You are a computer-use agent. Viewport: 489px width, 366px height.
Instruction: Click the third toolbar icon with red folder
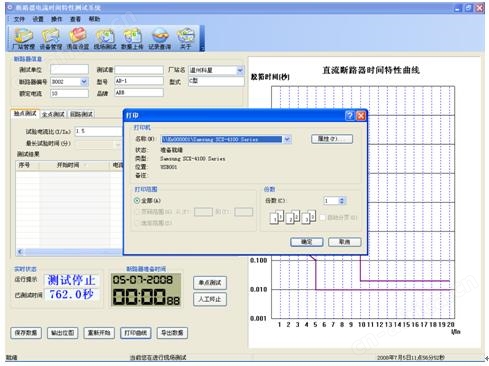[78, 39]
